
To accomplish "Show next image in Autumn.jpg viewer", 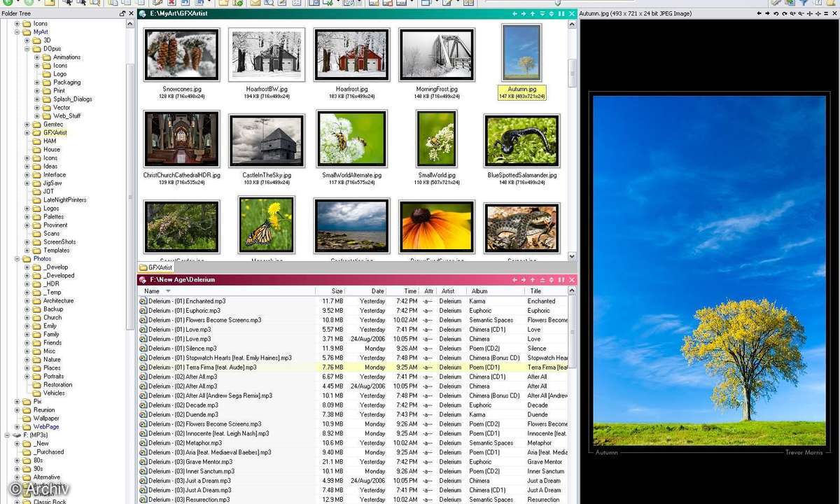I will pyautogui.click(x=767, y=13).
